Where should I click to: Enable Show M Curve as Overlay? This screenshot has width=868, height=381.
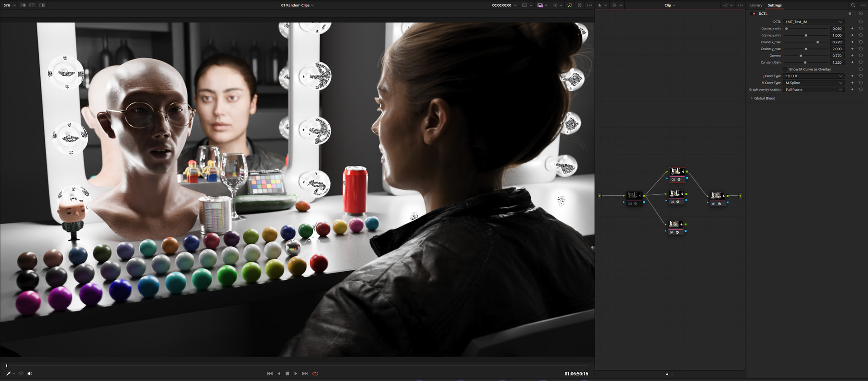tap(785, 69)
